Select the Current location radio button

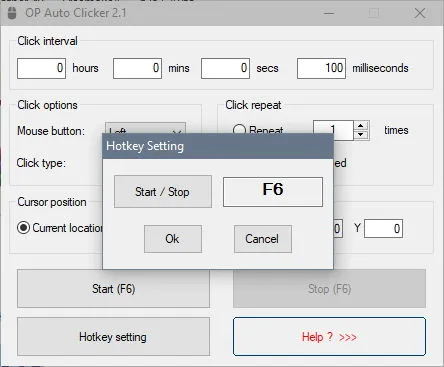pyautogui.click(x=24, y=228)
